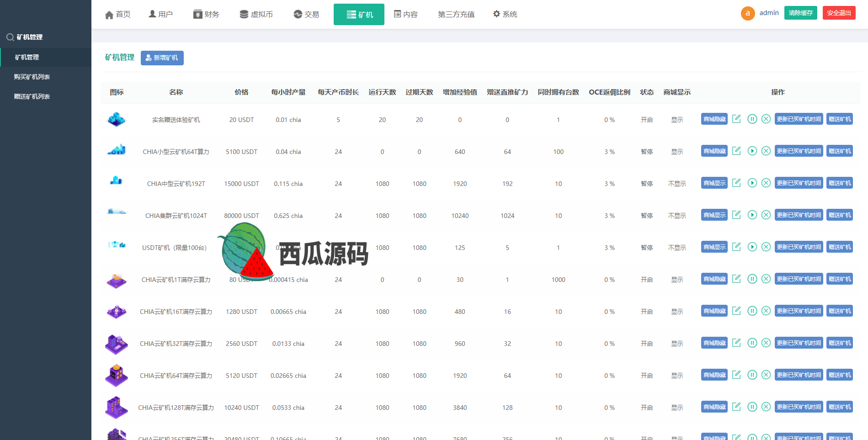Image resolution: width=868 pixels, height=440 pixels.
Task: Edit CHIA云矿机64T满存云算力 row
Action: (736, 375)
